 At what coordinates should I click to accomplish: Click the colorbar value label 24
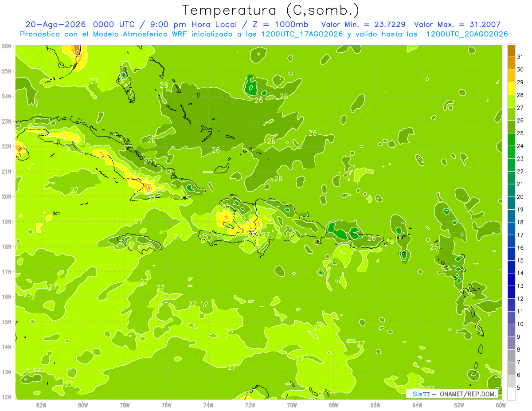tap(520, 146)
